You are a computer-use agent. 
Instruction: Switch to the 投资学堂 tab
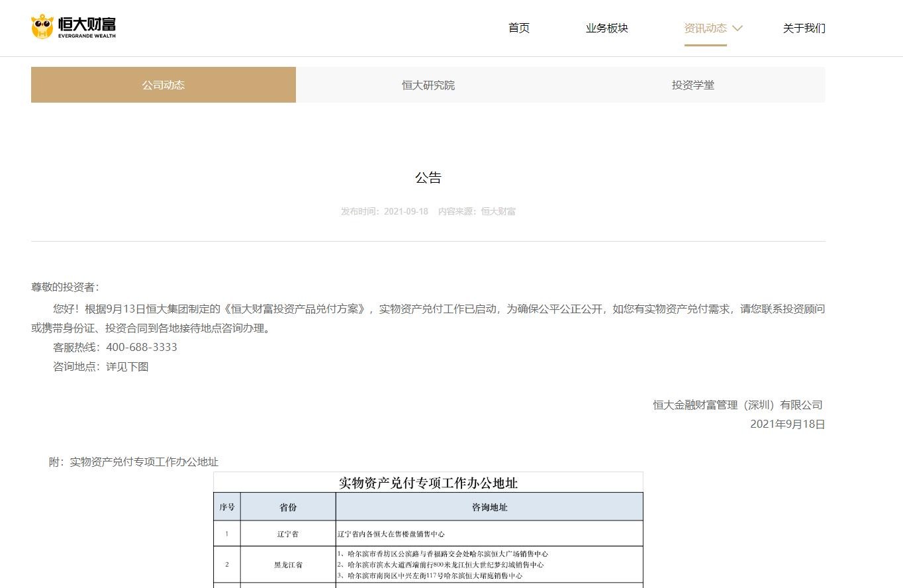tap(693, 85)
